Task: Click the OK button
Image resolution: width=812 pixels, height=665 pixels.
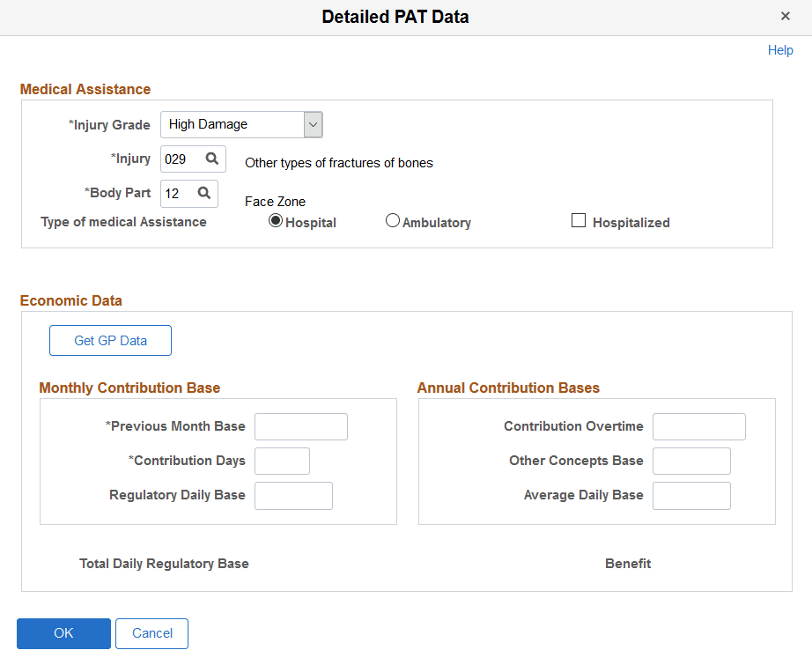Action: pyautogui.click(x=63, y=633)
